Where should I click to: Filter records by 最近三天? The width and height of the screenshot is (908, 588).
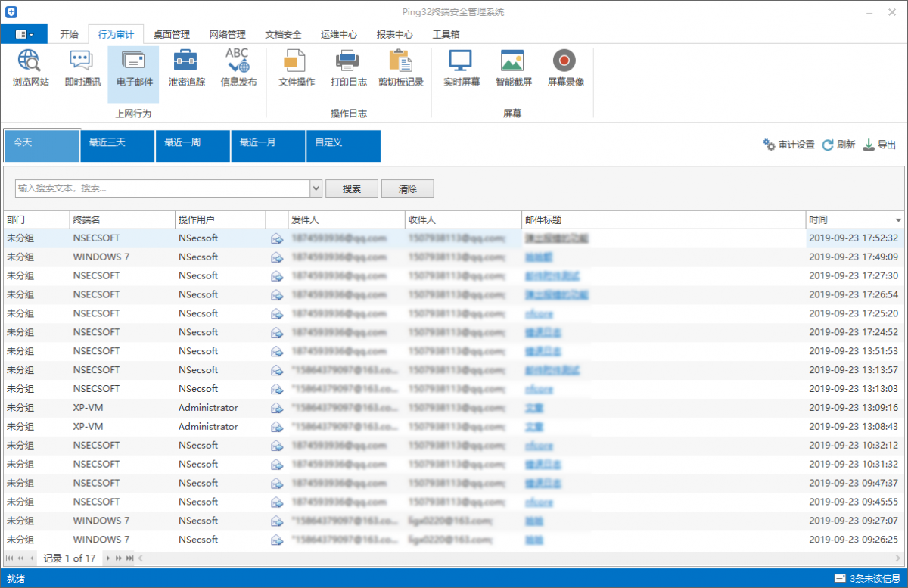click(117, 145)
